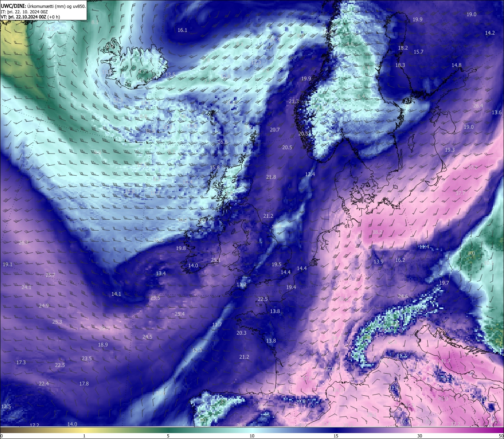The width and height of the screenshot is (504, 439).
Task: Select the 19.1 value label
Action: click(7, 265)
